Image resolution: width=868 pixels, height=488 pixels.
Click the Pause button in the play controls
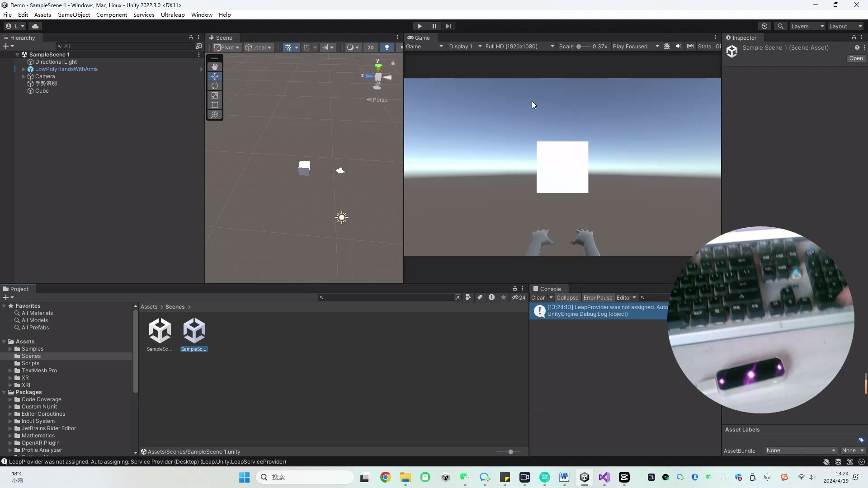pyautogui.click(x=434, y=26)
